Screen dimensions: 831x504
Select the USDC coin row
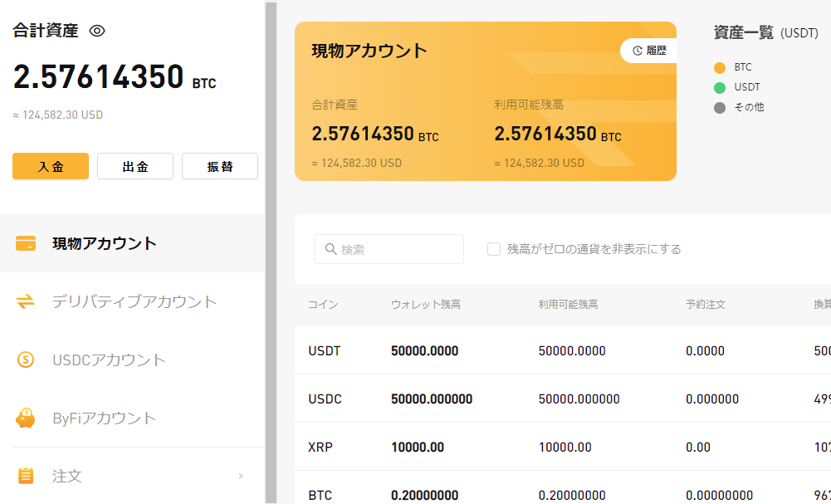tap(563, 399)
